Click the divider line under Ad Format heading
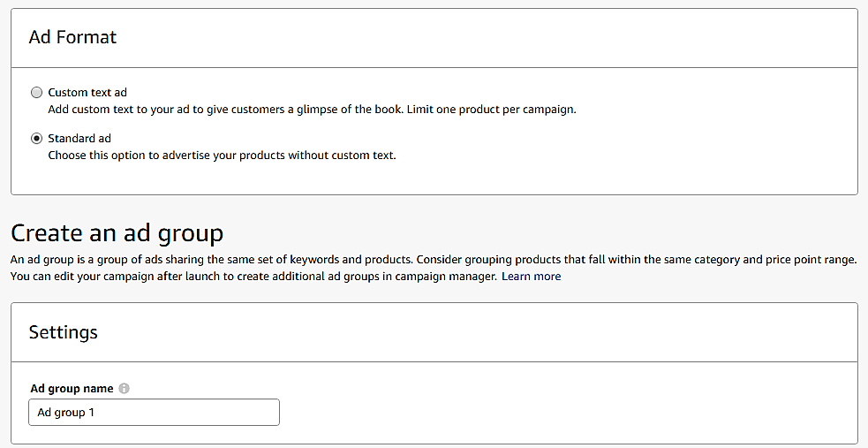The width and height of the screenshot is (868, 448). 434,67
